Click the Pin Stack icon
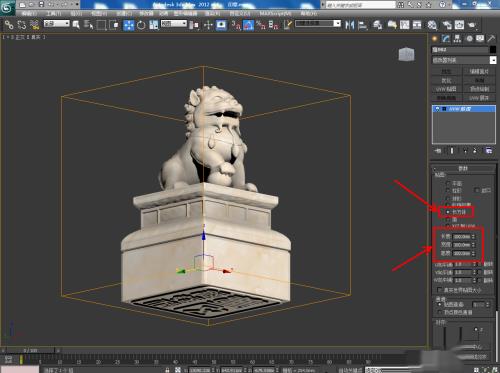500x373 pixels. tap(438, 151)
